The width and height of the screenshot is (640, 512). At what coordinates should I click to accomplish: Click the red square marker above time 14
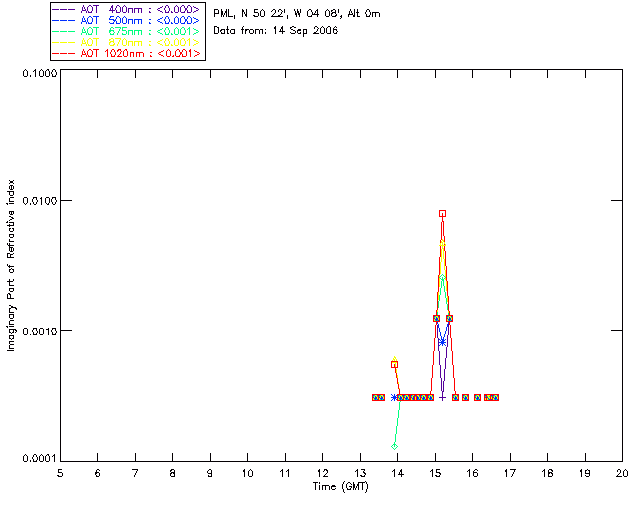coord(394,365)
